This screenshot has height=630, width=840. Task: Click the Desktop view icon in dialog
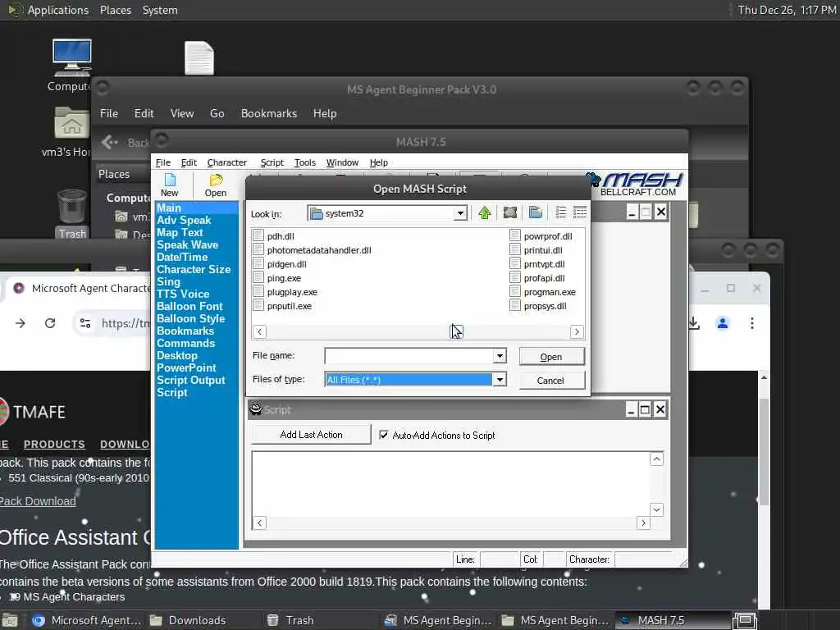[x=510, y=213]
